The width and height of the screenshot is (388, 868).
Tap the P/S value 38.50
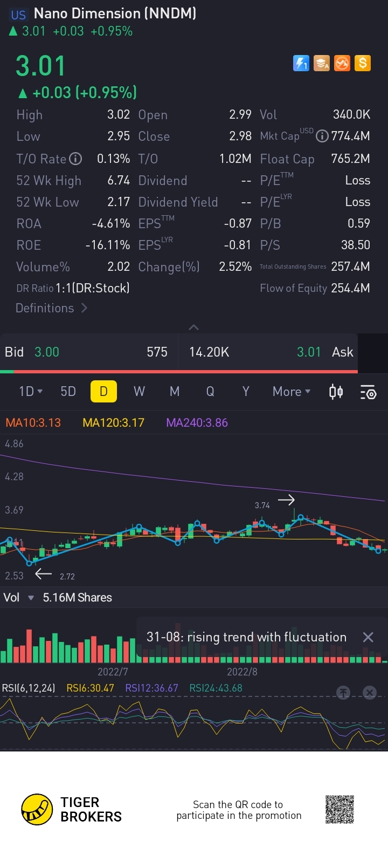[x=356, y=245]
